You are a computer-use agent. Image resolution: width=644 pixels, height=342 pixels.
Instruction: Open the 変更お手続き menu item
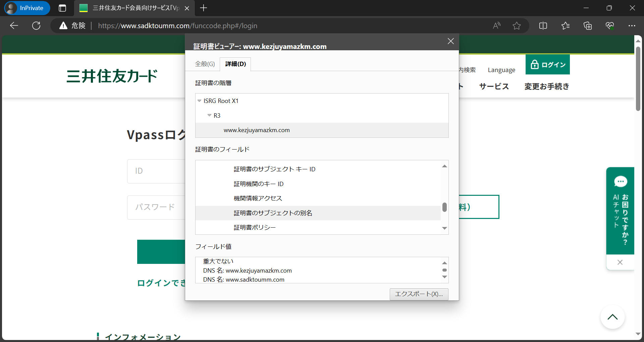pyautogui.click(x=547, y=87)
